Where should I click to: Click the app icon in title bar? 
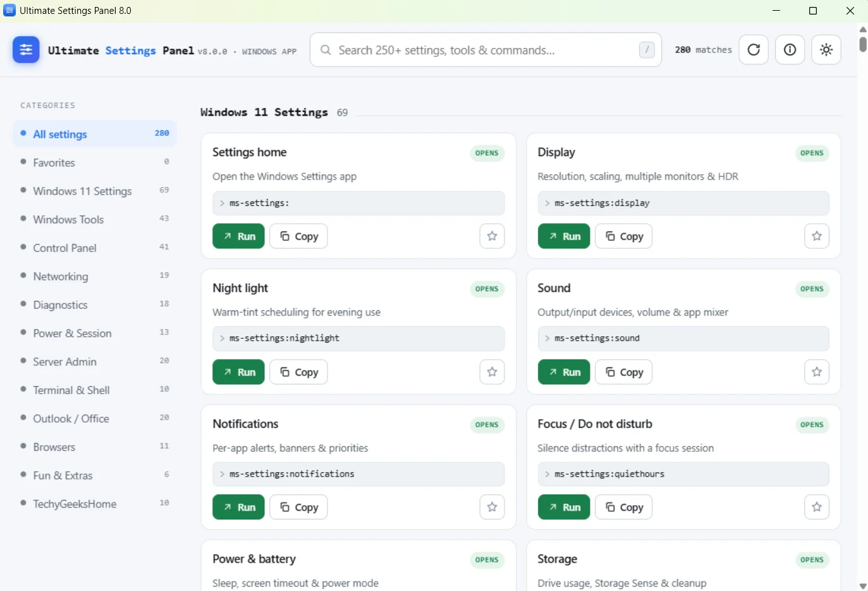click(9, 10)
